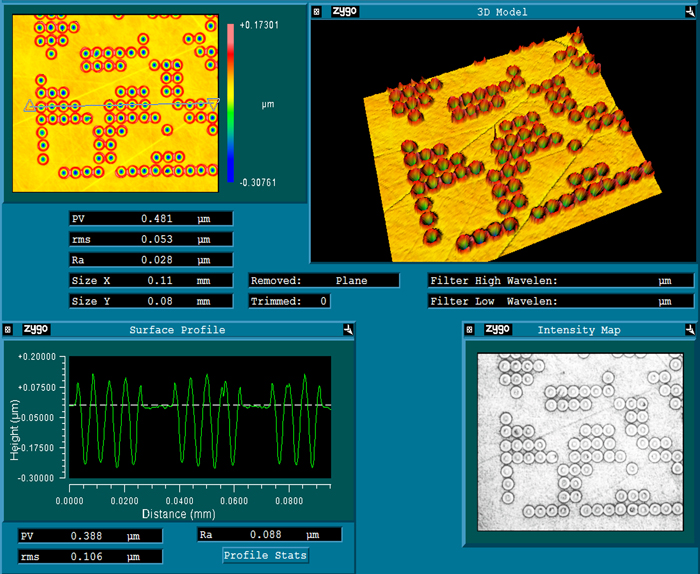Image resolution: width=700 pixels, height=574 pixels.
Task: Click the Trimmed value field
Action: coord(289,301)
